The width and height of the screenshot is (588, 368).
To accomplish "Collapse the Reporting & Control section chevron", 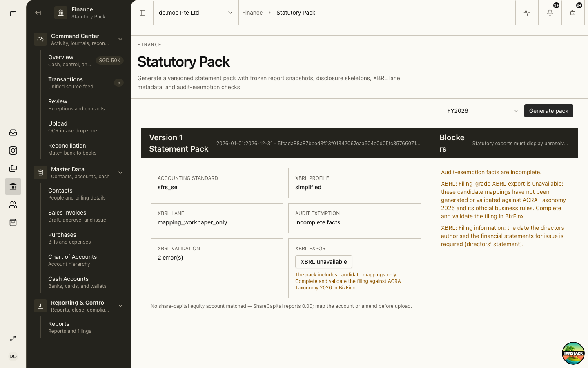I will (120, 306).
